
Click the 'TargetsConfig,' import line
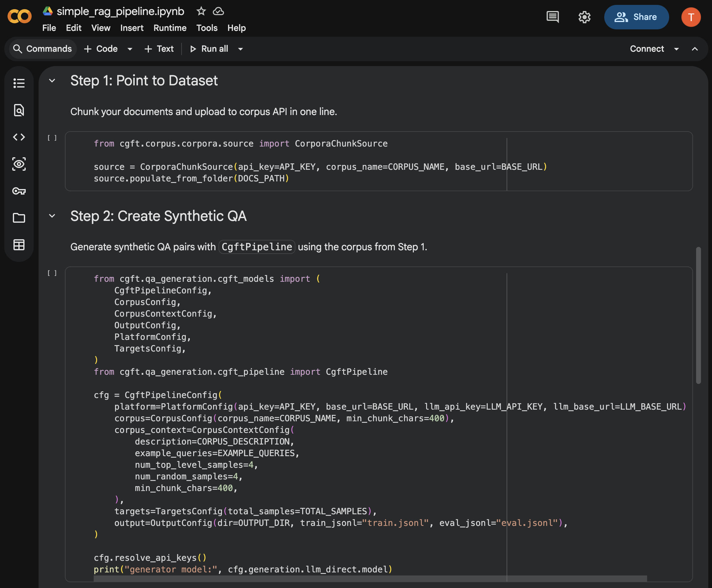pyautogui.click(x=150, y=348)
